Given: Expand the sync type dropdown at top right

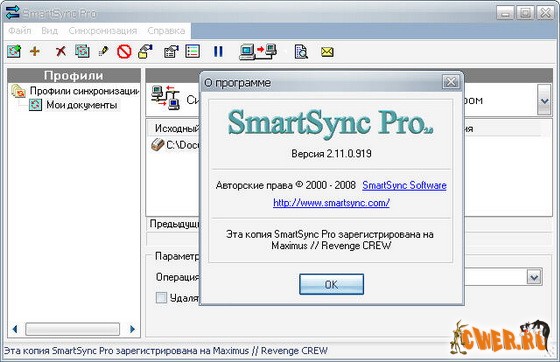Looking at the screenshot, I should click(544, 100).
